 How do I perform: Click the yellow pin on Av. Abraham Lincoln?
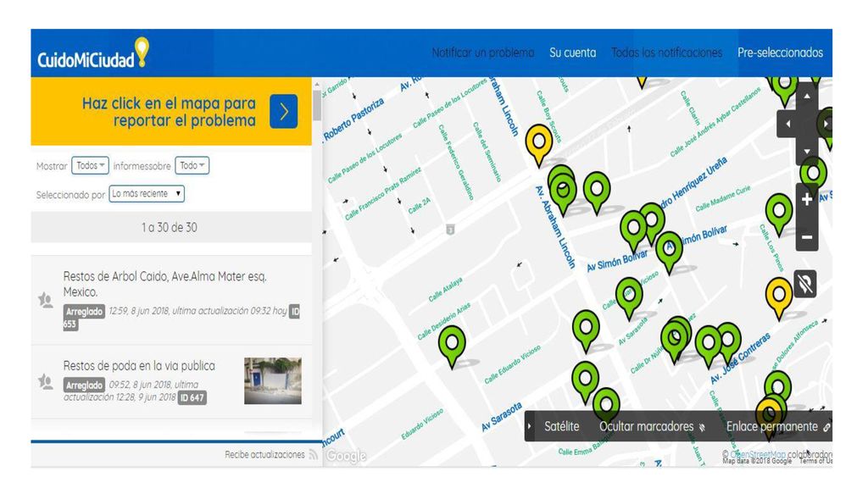coord(538,145)
